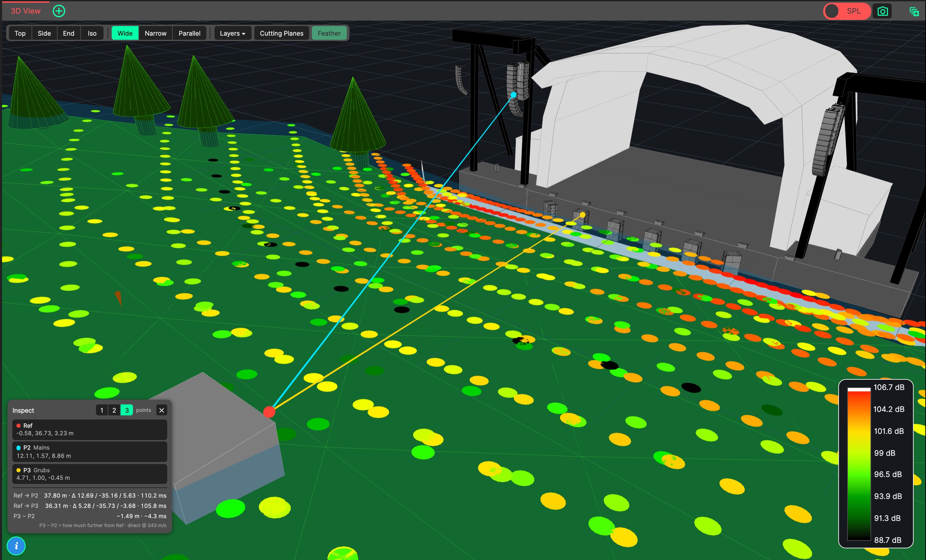Set inspect points count to 2
926x560 pixels.
pos(114,410)
